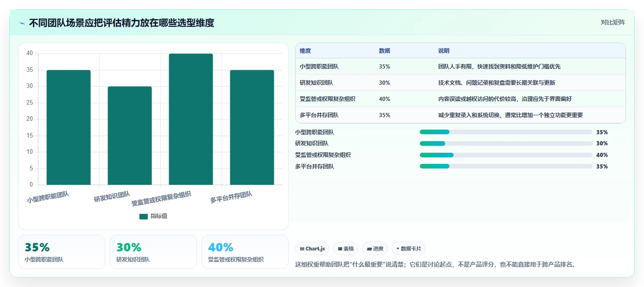Click the 受监管或权限复杂组织 40% progress bar

[x=506, y=155]
